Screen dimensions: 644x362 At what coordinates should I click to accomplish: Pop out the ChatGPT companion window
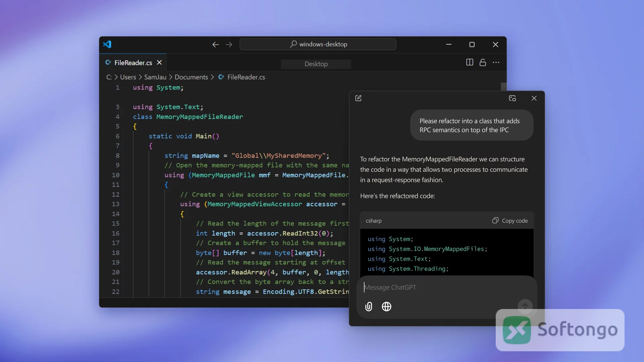coord(512,98)
